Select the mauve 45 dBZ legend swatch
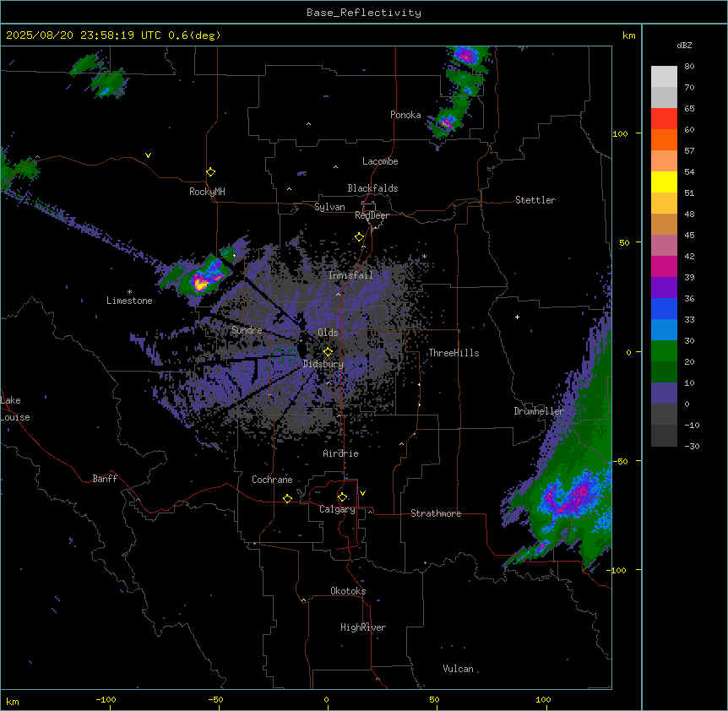 pos(664,245)
